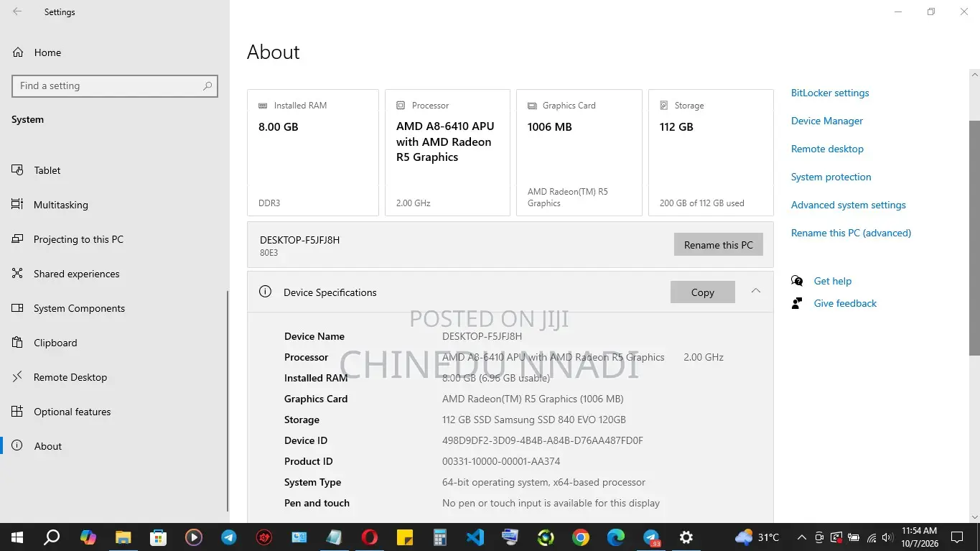Open the Home settings page
This screenshot has height=551, width=980.
pyautogui.click(x=47, y=52)
